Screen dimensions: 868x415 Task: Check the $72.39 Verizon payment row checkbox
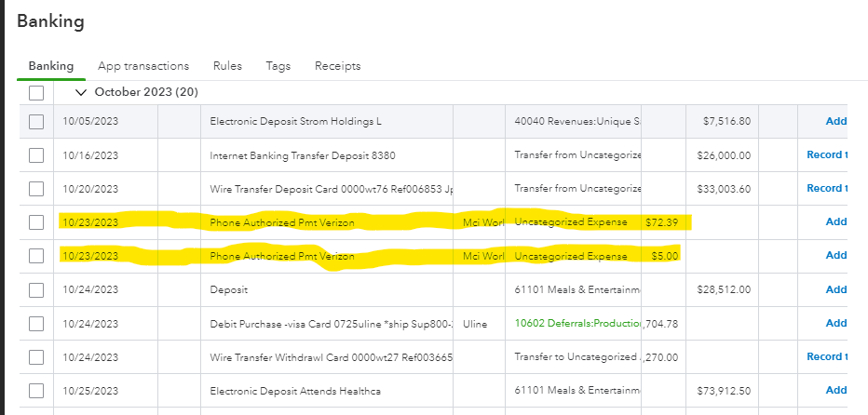tap(36, 221)
